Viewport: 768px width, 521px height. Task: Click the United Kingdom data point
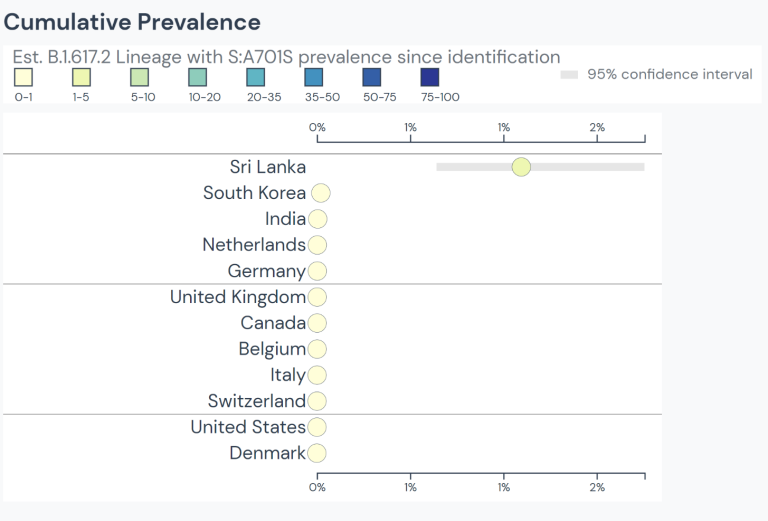click(x=317, y=297)
